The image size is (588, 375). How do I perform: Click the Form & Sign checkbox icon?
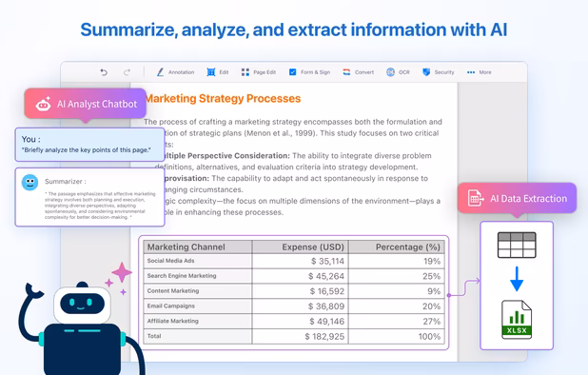tap(292, 72)
